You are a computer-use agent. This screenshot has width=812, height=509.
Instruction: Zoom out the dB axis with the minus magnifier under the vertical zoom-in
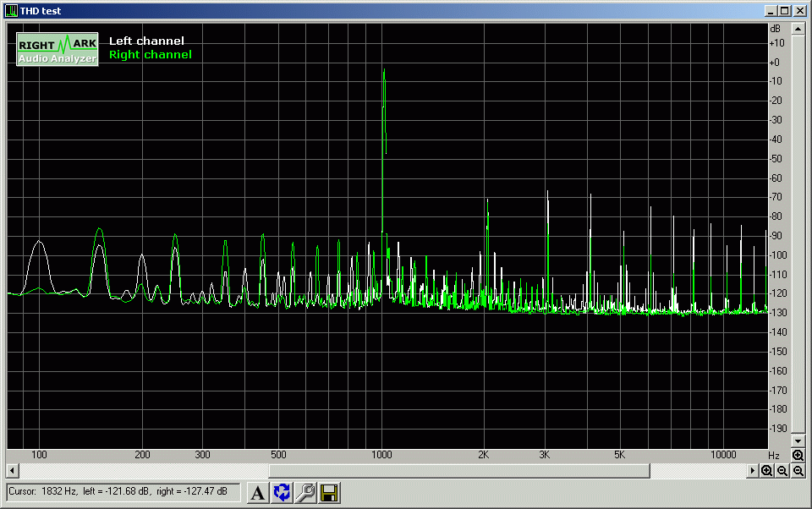point(798,471)
